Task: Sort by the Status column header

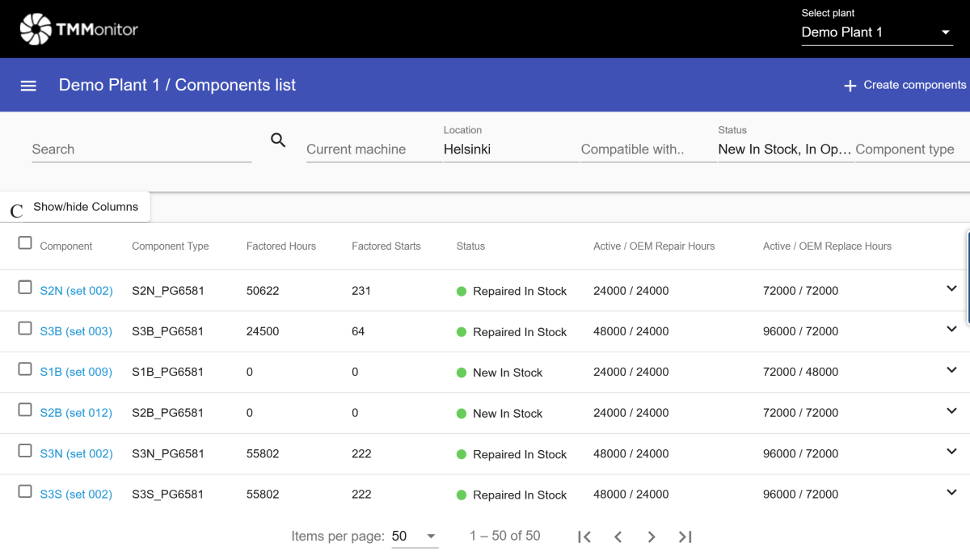Action: (x=470, y=246)
